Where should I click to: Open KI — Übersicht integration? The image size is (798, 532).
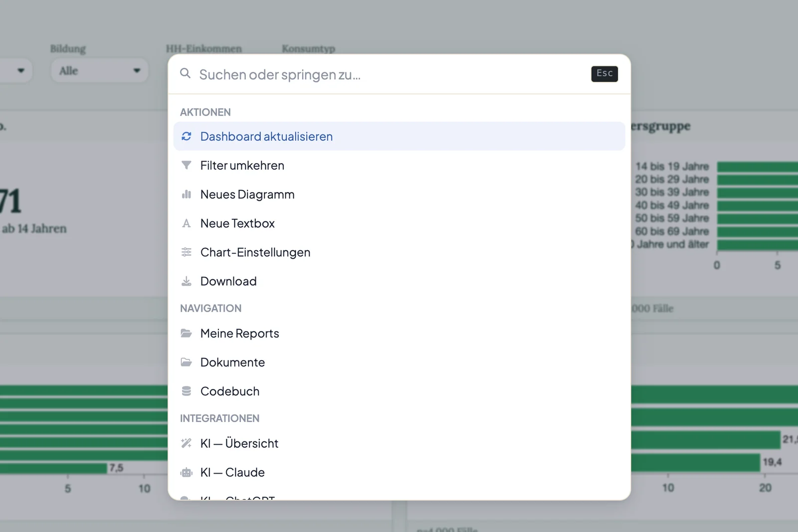pyautogui.click(x=399, y=443)
